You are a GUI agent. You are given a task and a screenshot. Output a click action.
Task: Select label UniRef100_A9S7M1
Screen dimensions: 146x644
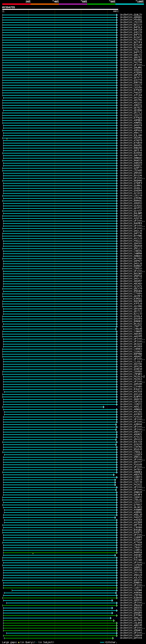pyautogui.click(x=131, y=100)
